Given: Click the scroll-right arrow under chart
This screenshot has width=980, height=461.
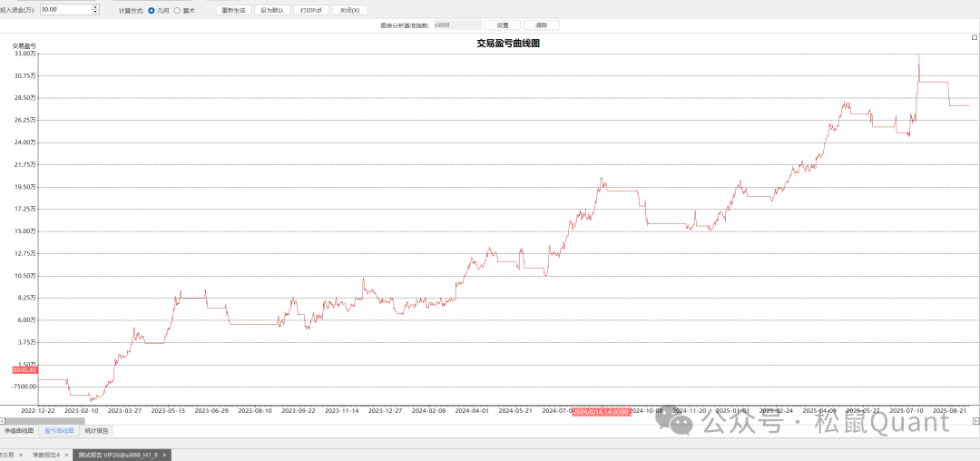Looking at the screenshot, I should 975,422.
